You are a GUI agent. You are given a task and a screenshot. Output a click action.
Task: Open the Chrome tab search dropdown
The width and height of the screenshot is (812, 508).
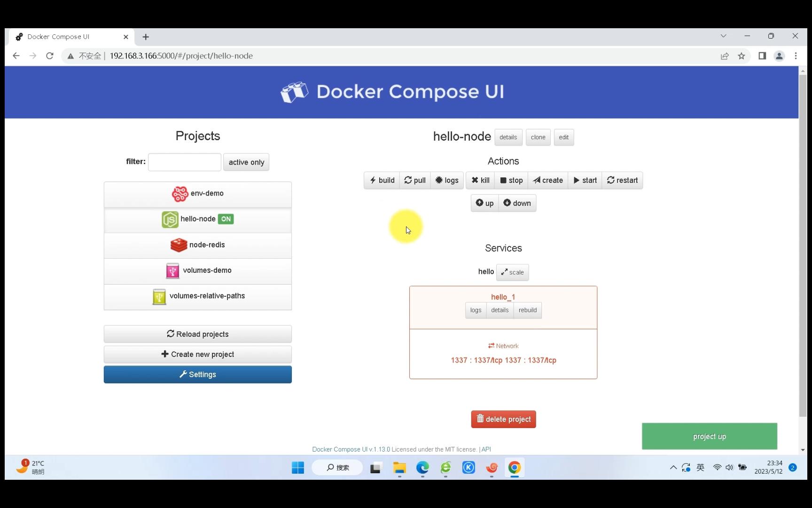(x=724, y=36)
